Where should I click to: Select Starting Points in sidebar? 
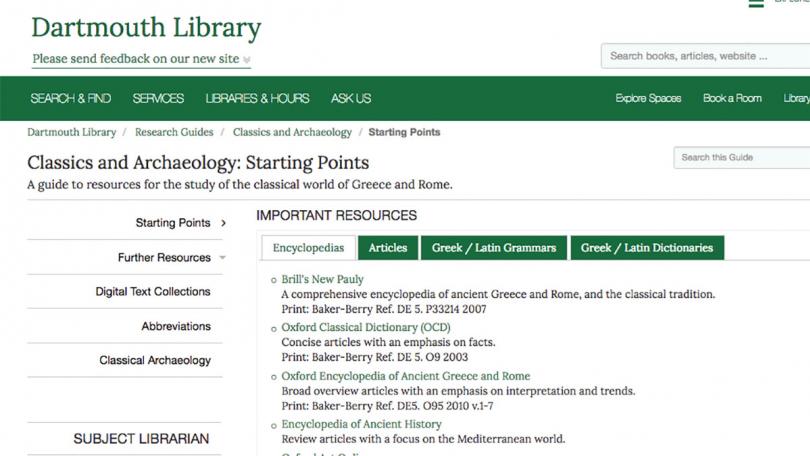pos(173,223)
